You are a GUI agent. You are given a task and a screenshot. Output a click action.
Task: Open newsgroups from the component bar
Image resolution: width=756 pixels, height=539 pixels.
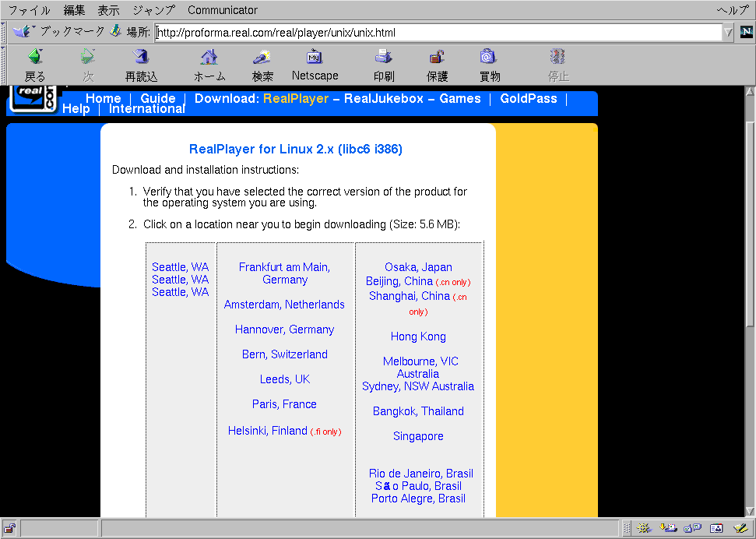tap(692, 528)
